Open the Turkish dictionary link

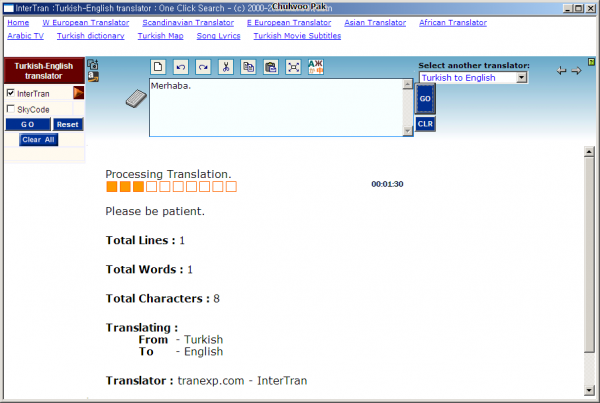click(91, 36)
